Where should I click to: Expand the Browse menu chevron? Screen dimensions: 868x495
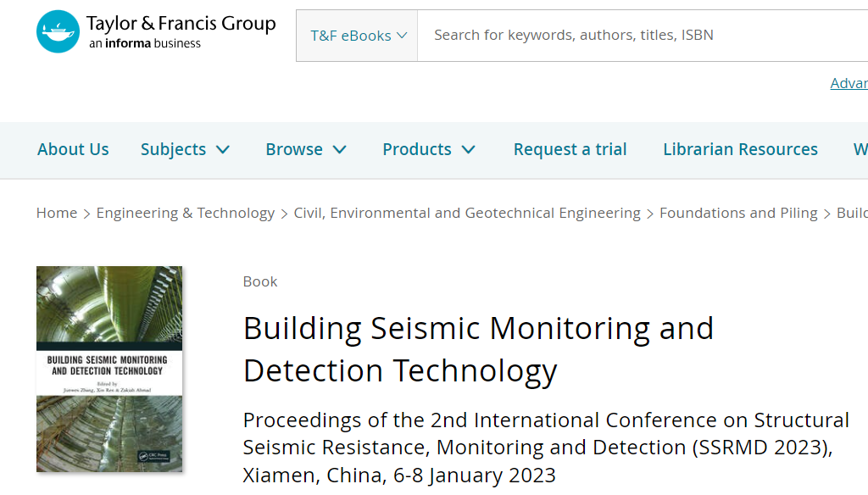click(340, 150)
